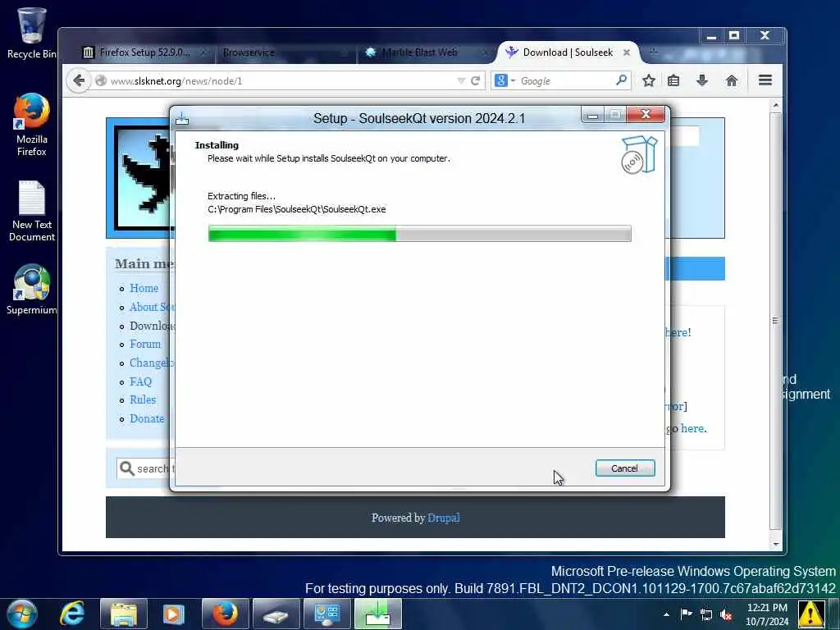Open the Donate link

pos(147,418)
